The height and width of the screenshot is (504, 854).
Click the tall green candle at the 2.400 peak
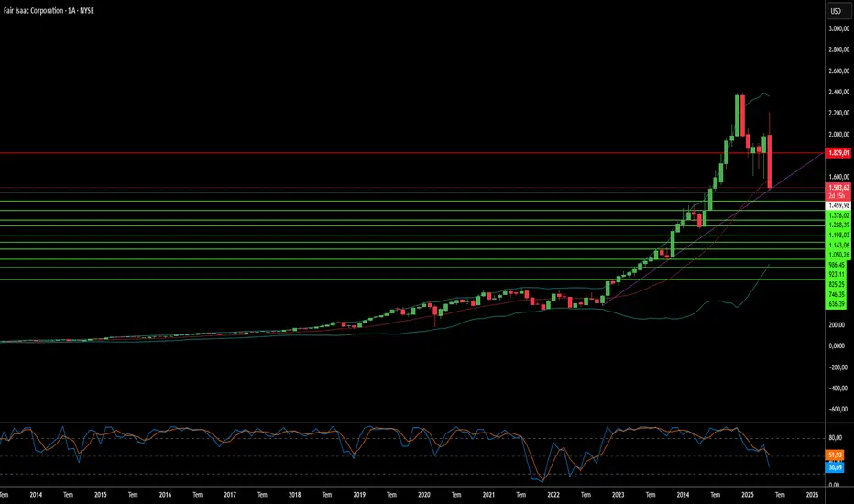(x=737, y=115)
